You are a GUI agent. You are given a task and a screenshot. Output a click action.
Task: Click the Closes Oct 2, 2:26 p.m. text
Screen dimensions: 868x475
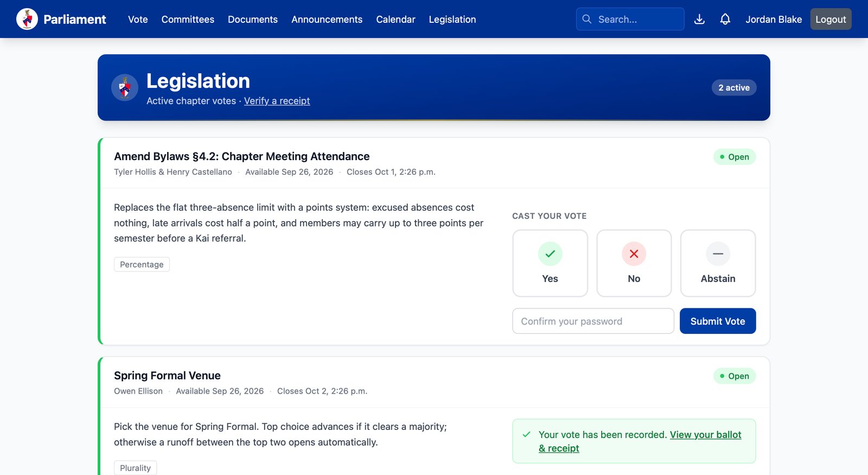pyautogui.click(x=322, y=391)
